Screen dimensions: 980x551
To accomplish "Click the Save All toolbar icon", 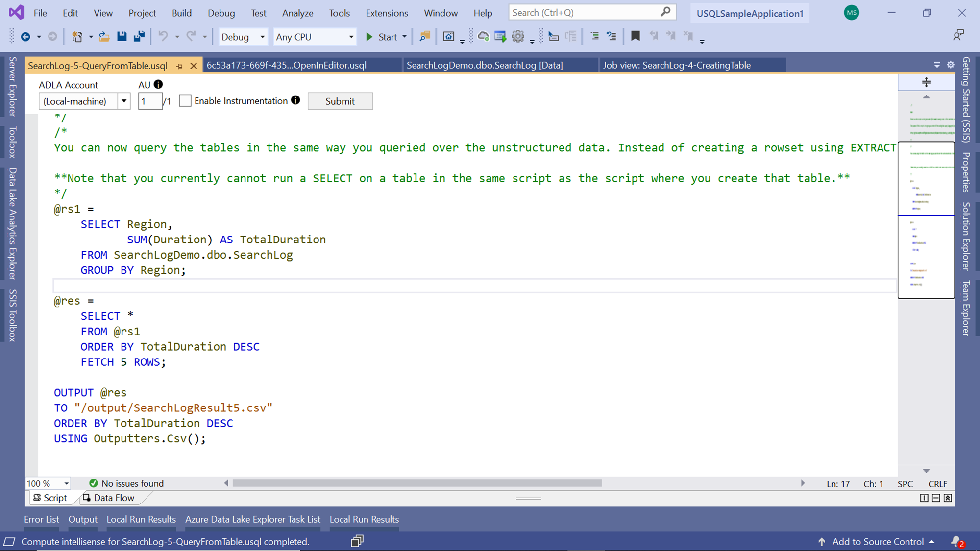I will coord(140,37).
